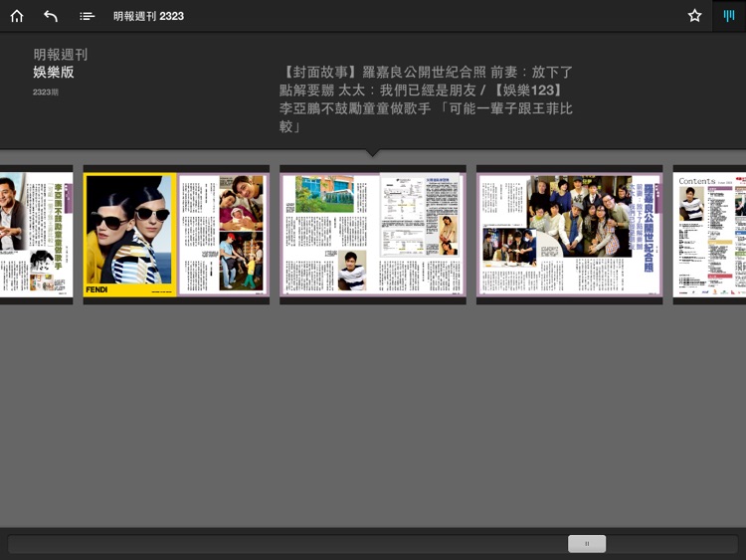Click the page scrubber slider handle
The image size is (746, 560).
tap(587, 544)
